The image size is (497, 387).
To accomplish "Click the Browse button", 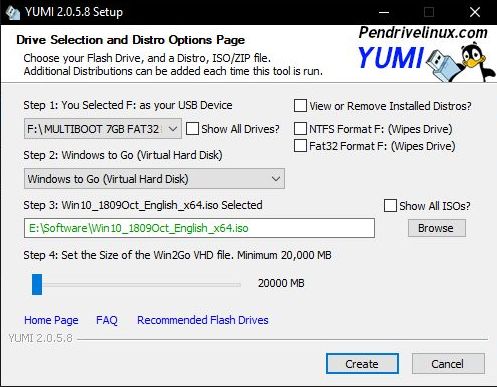I will tap(437, 228).
